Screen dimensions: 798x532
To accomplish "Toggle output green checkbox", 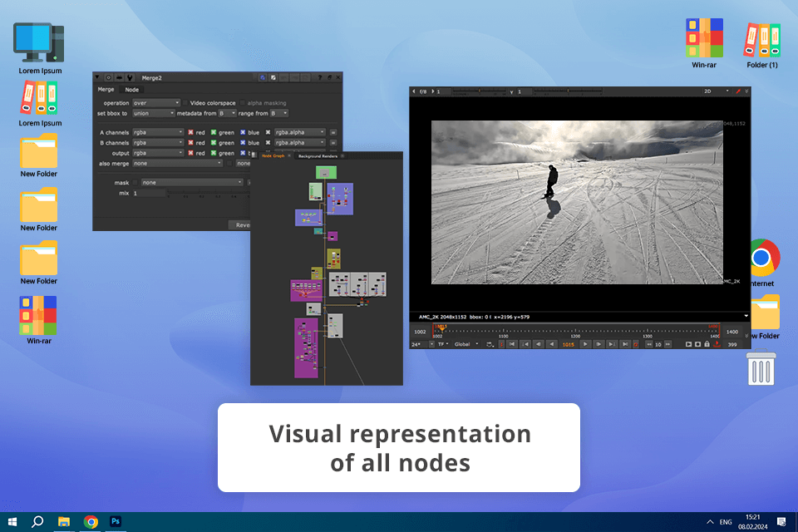I will click(x=214, y=153).
